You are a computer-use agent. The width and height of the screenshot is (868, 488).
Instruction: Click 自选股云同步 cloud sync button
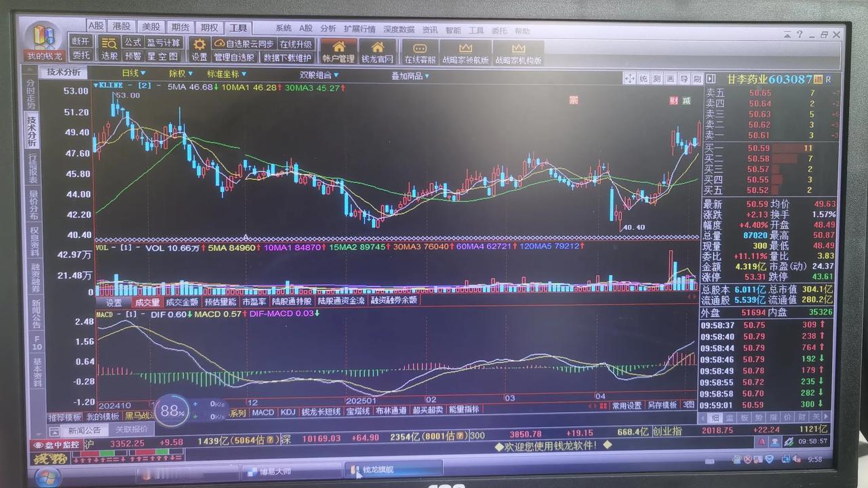243,43
